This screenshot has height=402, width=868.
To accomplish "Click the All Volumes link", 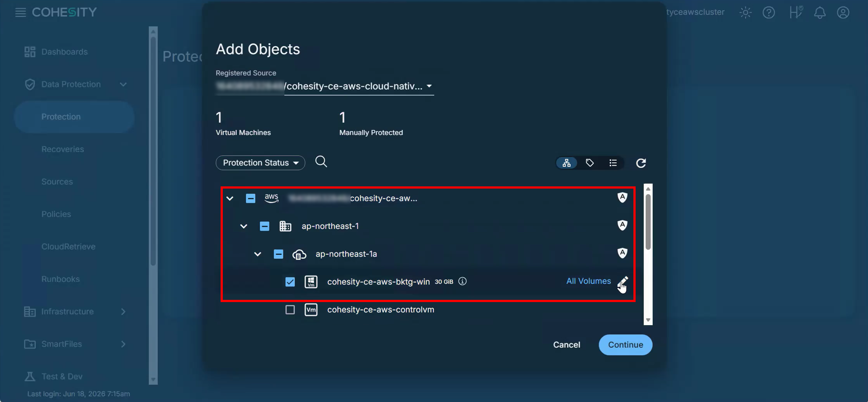I will pos(588,281).
